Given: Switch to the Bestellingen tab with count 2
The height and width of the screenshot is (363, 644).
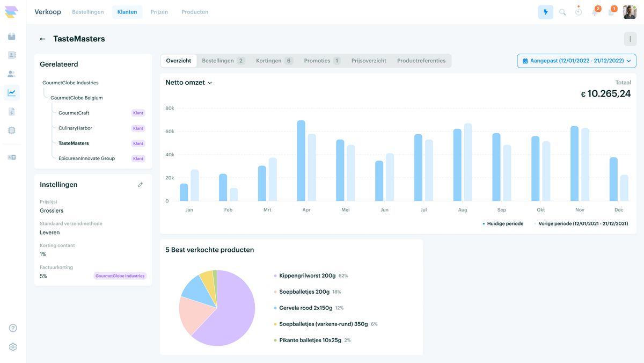Looking at the screenshot, I should (223, 61).
